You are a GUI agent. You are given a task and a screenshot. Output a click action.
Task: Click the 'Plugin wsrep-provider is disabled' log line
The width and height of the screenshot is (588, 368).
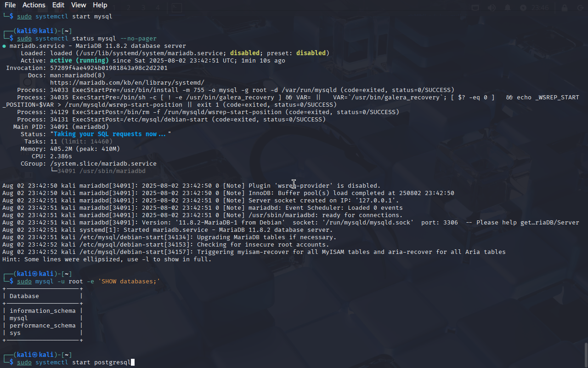(192, 186)
